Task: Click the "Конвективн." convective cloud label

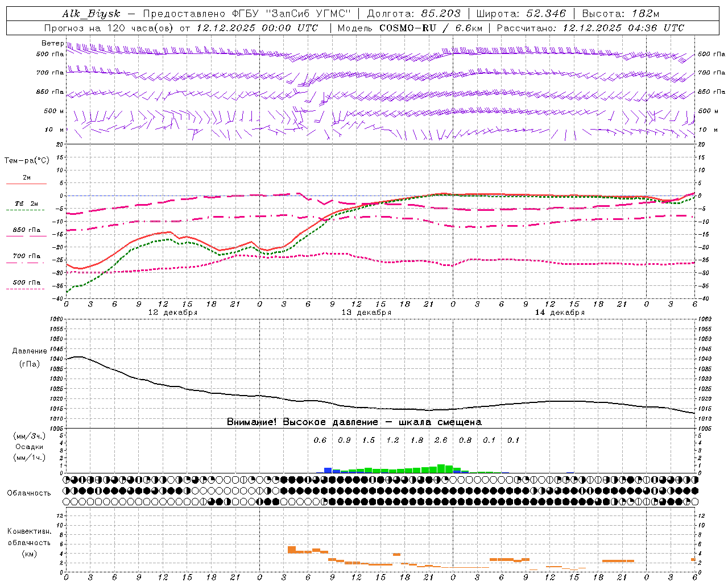Action: [x=30, y=531]
